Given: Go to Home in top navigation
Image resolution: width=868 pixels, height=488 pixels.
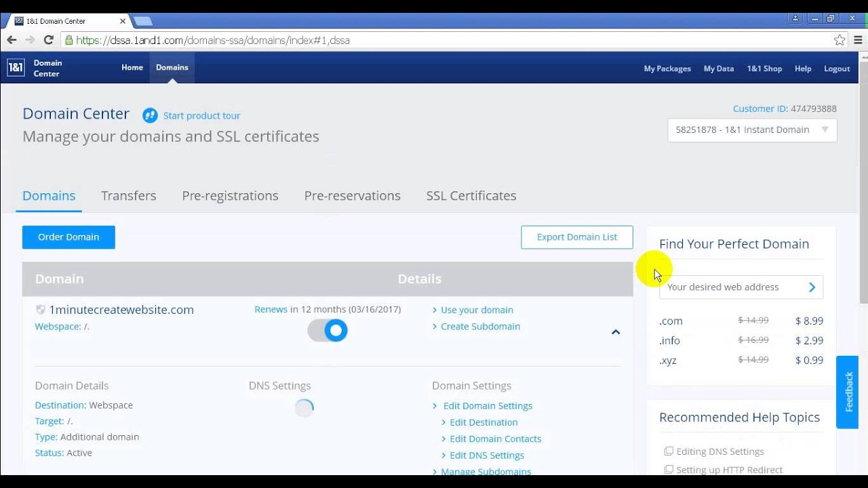Looking at the screenshot, I should pyautogui.click(x=132, y=68).
